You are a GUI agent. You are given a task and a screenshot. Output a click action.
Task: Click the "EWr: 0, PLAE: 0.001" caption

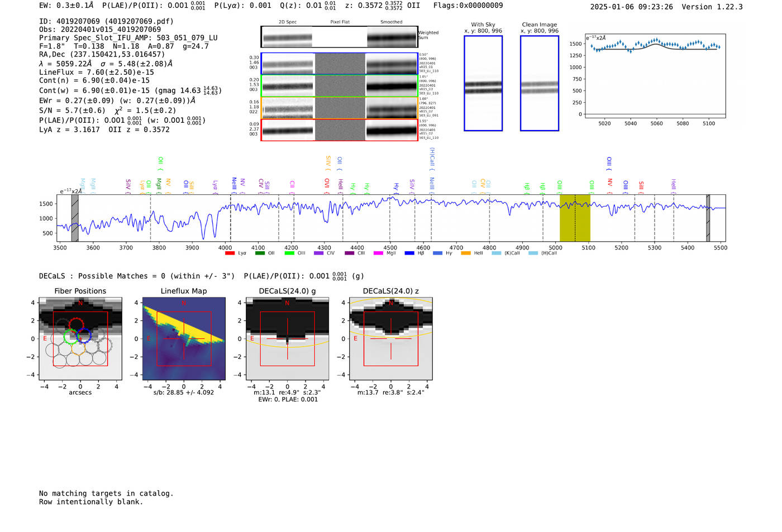pos(288,399)
